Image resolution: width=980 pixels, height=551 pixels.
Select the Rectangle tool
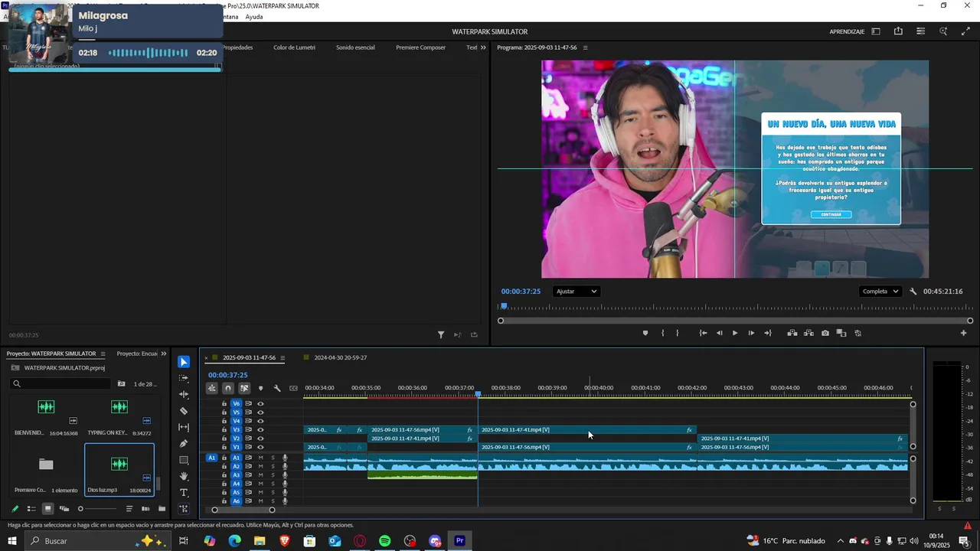coord(184,460)
